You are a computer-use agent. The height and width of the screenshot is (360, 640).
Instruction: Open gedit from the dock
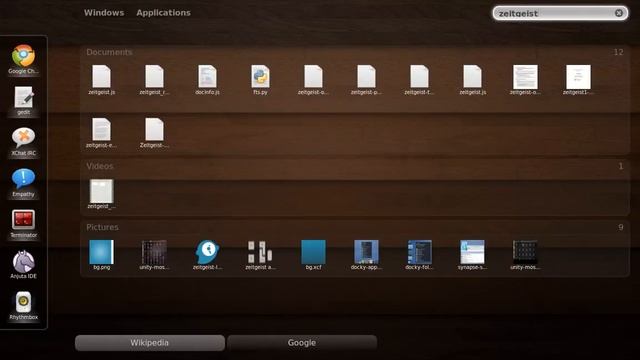[23, 100]
